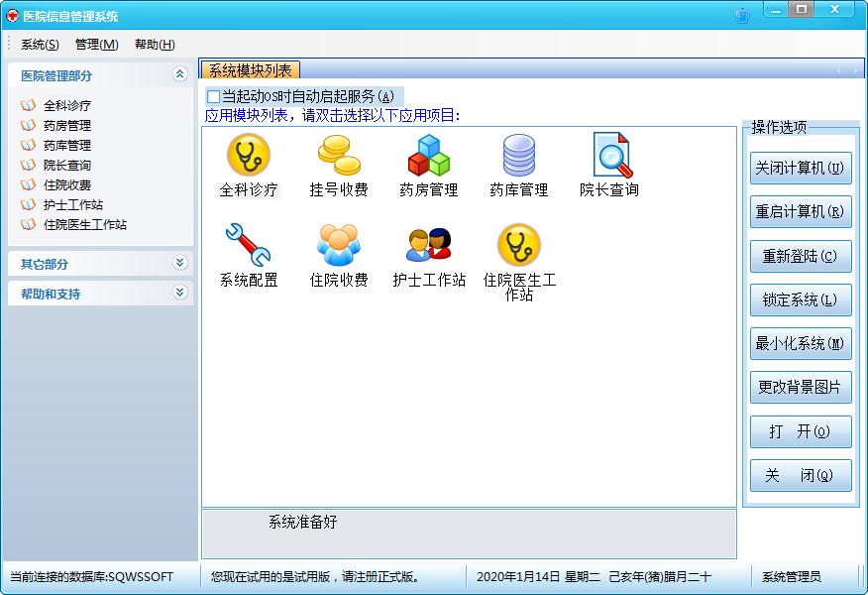Viewport: 868px width, 595px height.
Task: Click the 关闭(Q) button
Action: (801, 475)
